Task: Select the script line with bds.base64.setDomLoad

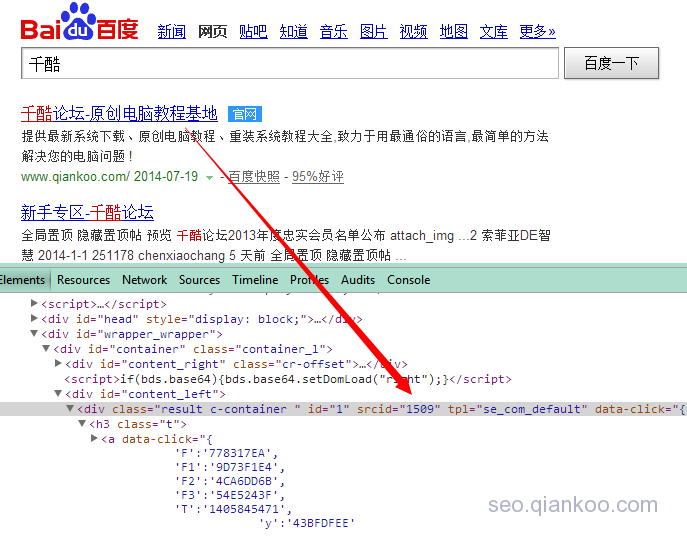Action: [x=288, y=379]
